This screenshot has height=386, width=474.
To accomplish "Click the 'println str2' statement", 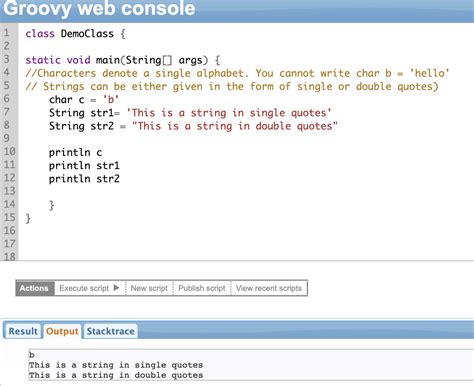I will (84, 179).
